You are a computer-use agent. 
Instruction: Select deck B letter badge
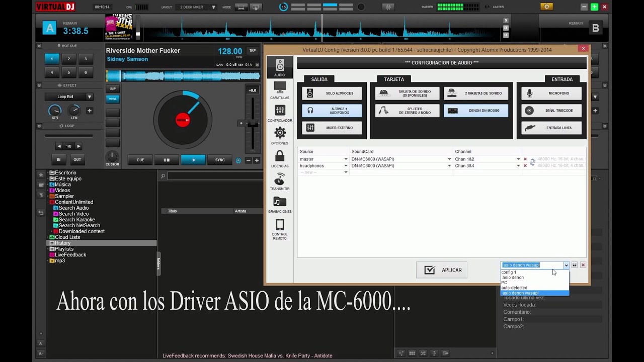click(x=596, y=28)
